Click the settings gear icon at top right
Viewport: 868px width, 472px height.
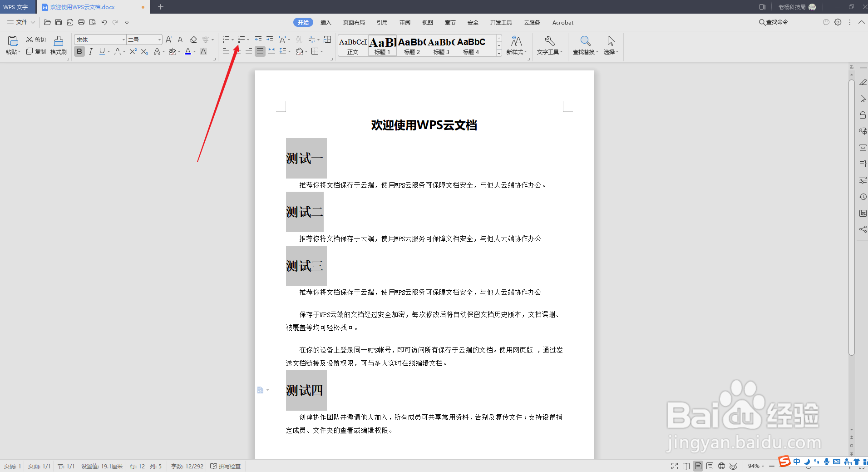(838, 22)
